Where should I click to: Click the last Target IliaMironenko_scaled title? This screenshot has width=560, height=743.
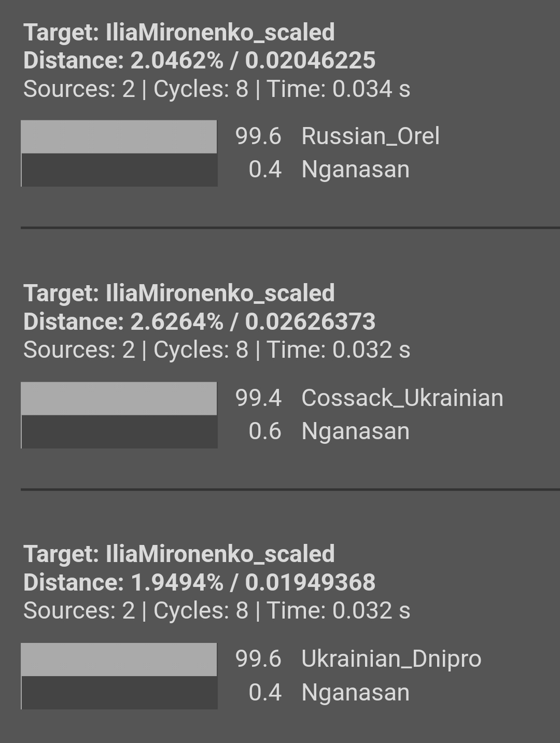[179, 554]
